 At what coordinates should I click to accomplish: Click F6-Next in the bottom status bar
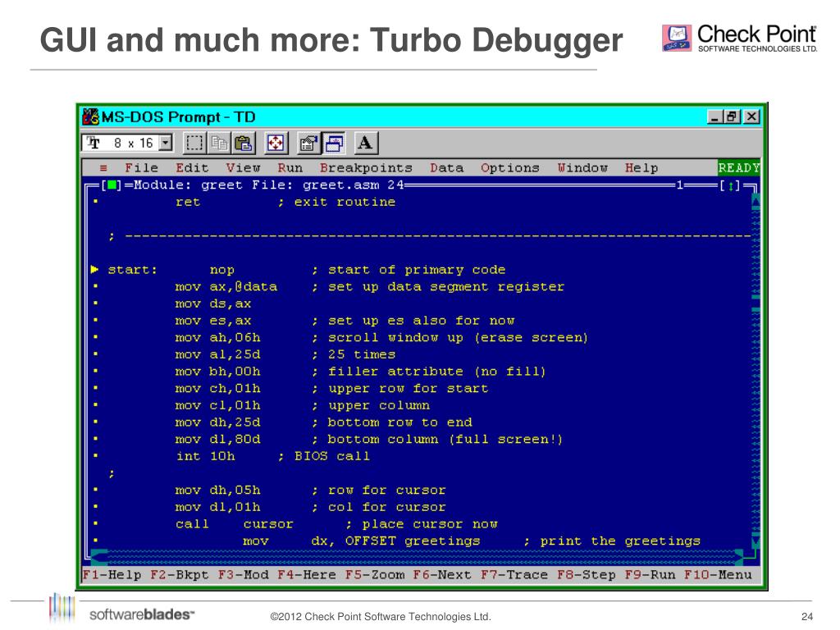[442, 575]
